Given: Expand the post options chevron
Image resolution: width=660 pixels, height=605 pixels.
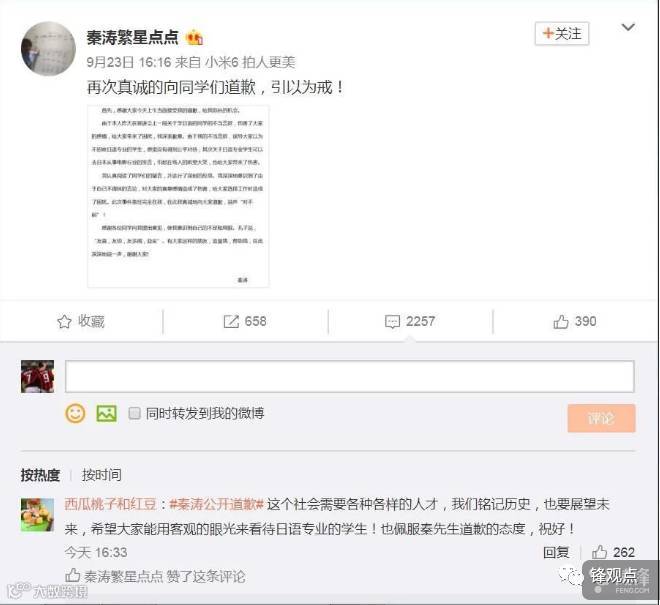Looking at the screenshot, I should [628, 27].
